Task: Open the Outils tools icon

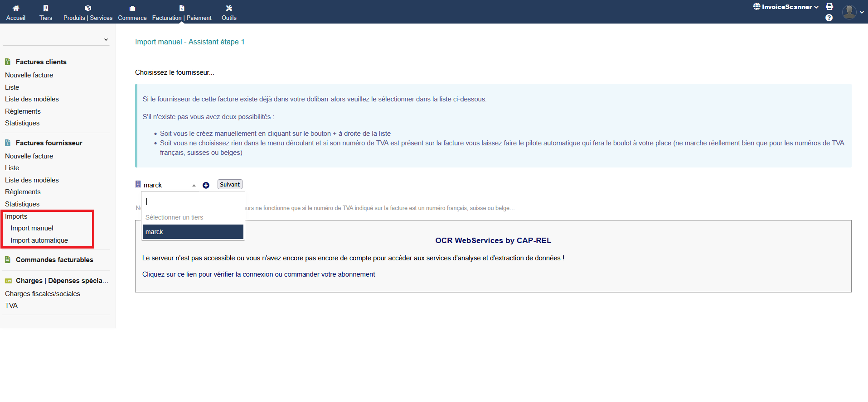Action: (229, 8)
